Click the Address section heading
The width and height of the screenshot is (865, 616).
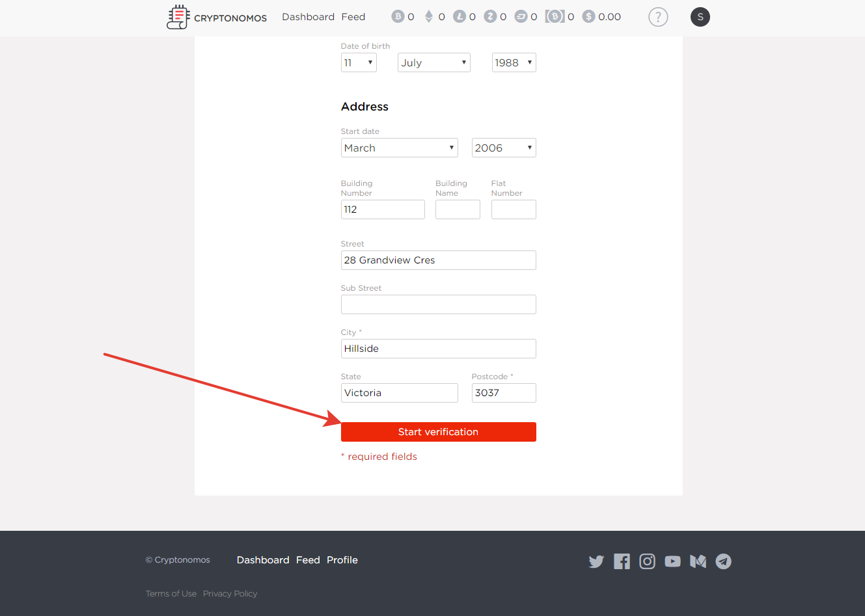[x=364, y=107]
